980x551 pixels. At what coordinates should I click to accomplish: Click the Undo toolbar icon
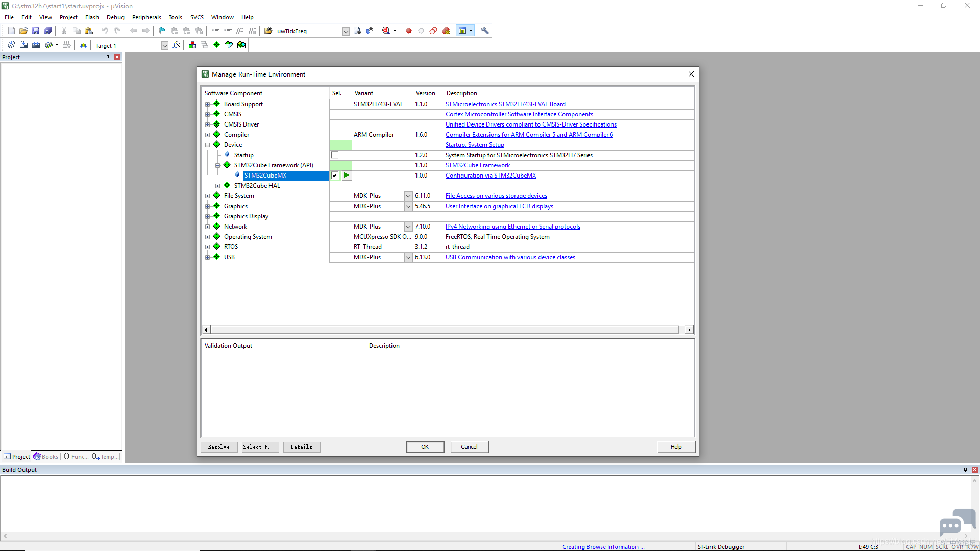105,31
